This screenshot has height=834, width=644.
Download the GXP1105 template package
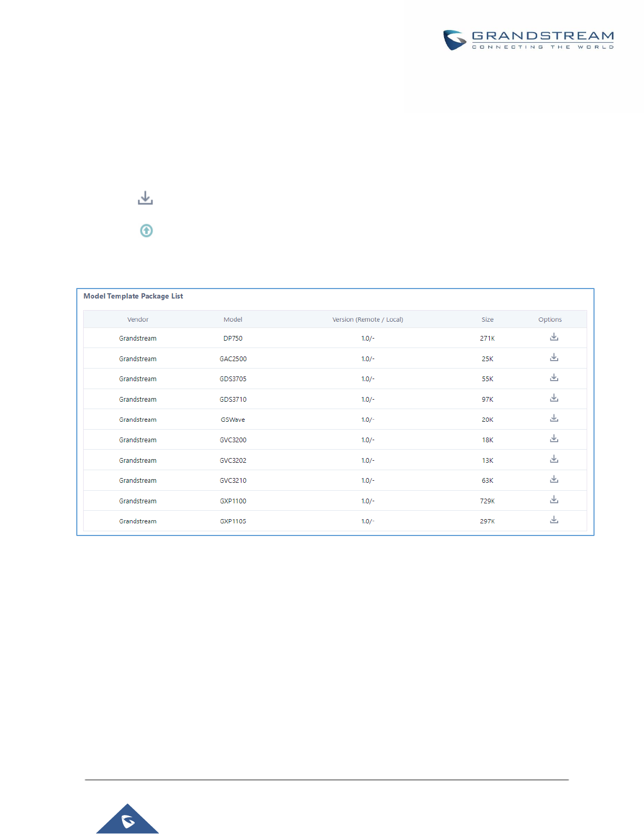tap(554, 520)
